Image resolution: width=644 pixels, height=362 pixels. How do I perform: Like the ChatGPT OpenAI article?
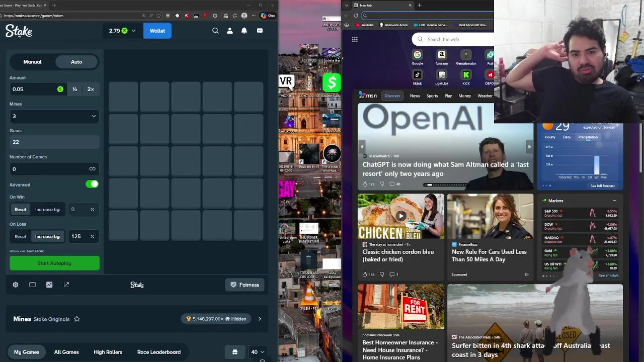pos(365,184)
